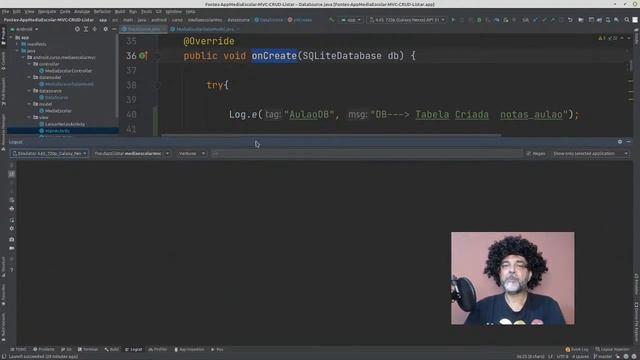Click the Print icon in Logcat sidebar

(x=11, y=209)
